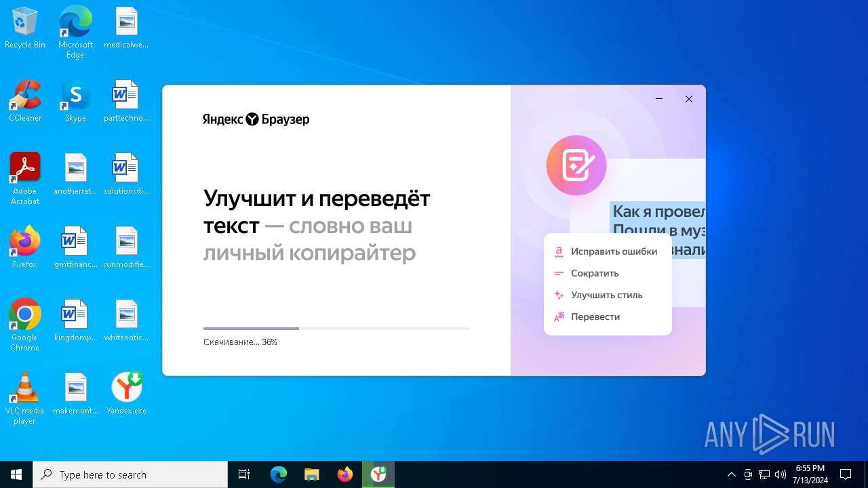Click the taskbar search box
This screenshot has height=488, width=868.
130,474
